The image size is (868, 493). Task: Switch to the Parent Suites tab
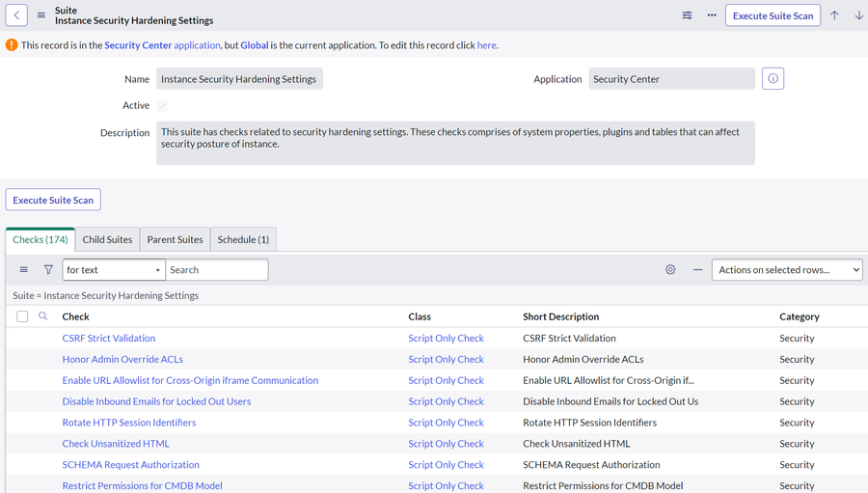[175, 239]
